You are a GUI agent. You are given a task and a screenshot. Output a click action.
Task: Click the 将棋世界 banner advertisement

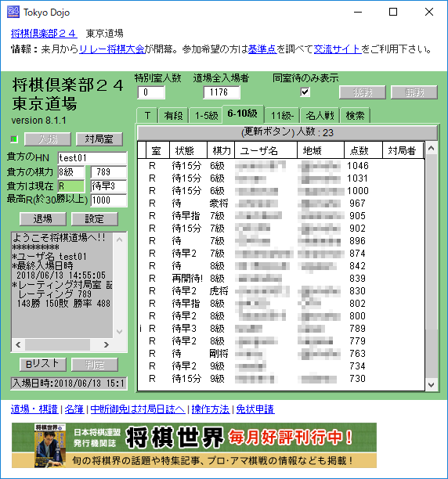click(194, 445)
